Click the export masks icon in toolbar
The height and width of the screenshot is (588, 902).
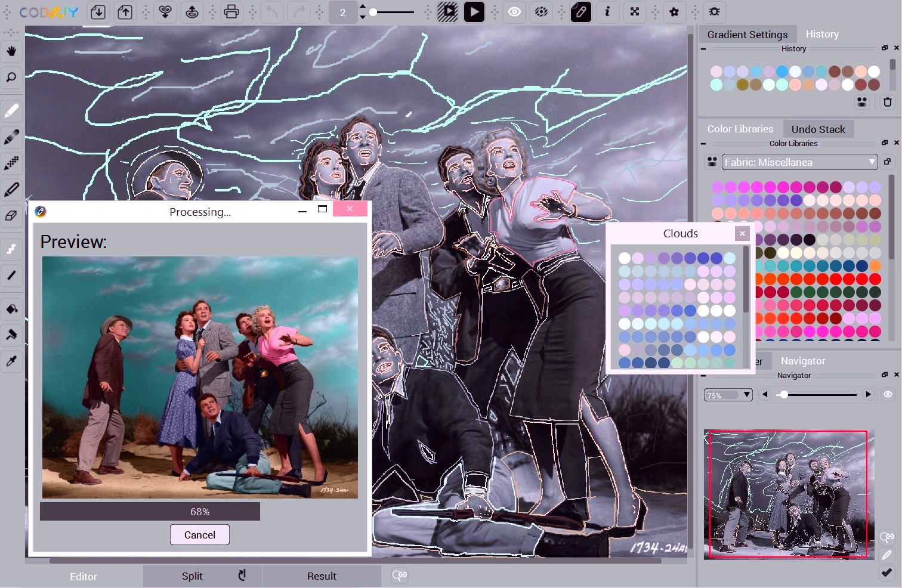[192, 12]
